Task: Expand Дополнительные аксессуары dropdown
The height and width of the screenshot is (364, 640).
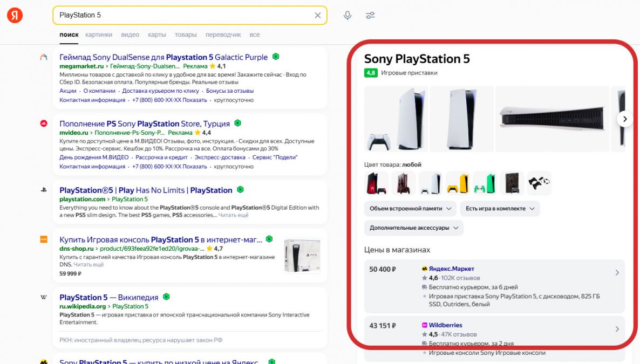Action: pyautogui.click(x=414, y=228)
